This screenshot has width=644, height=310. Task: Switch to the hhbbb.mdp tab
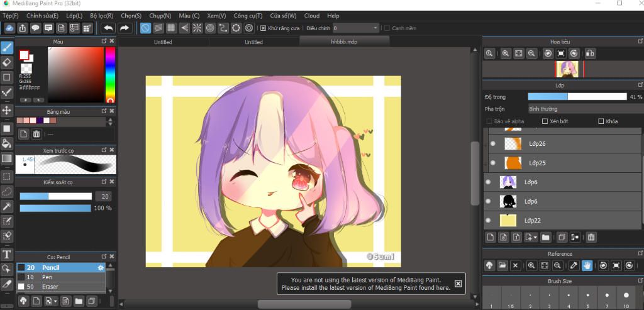344,42
